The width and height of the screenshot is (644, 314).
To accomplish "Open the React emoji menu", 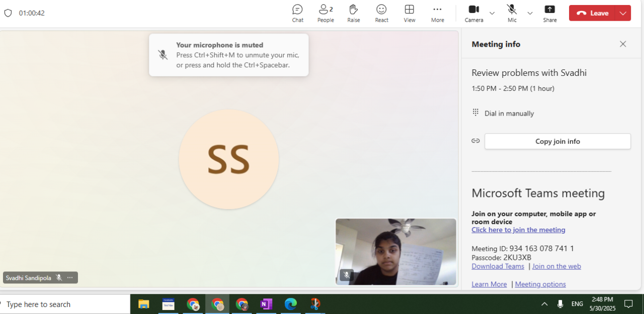I will [381, 13].
